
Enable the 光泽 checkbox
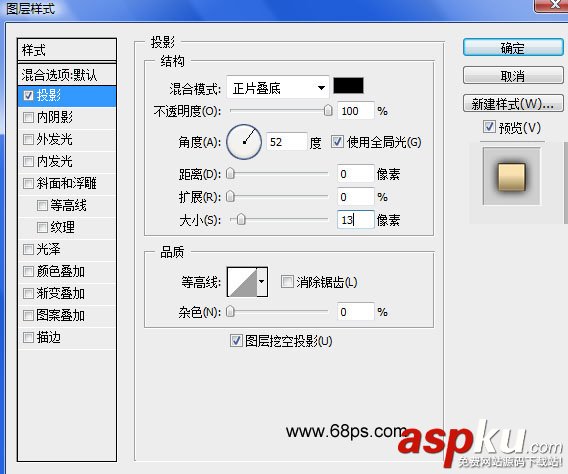[x=28, y=249]
